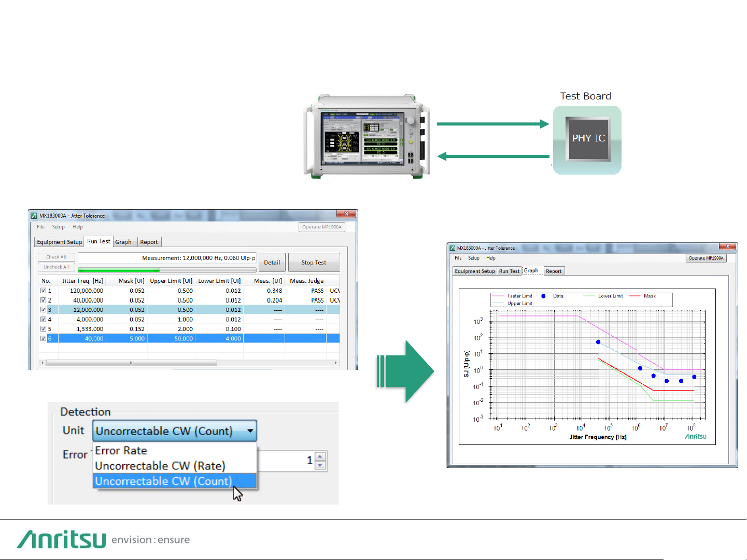Choose Uncorrectable CW (Rate) option

175,466
